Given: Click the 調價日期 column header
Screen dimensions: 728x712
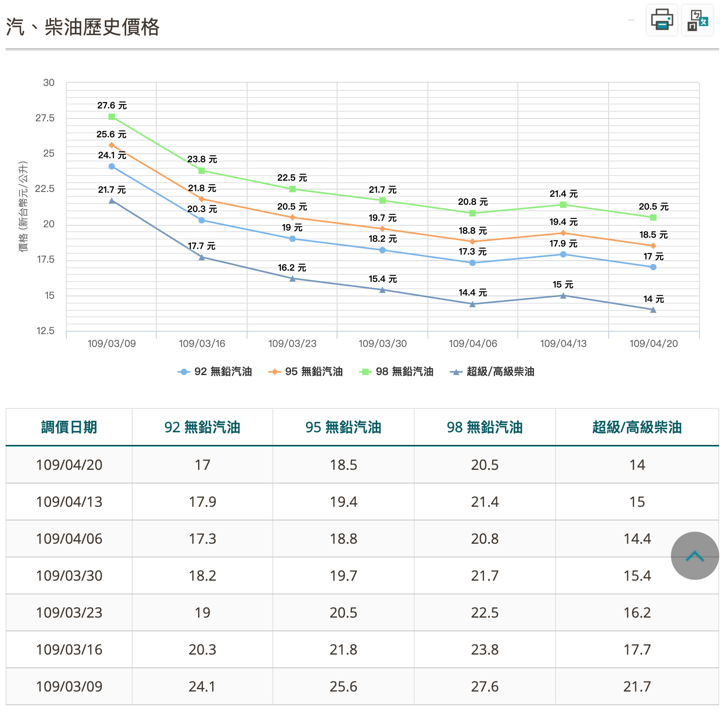Looking at the screenshot, I should (69, 427).
